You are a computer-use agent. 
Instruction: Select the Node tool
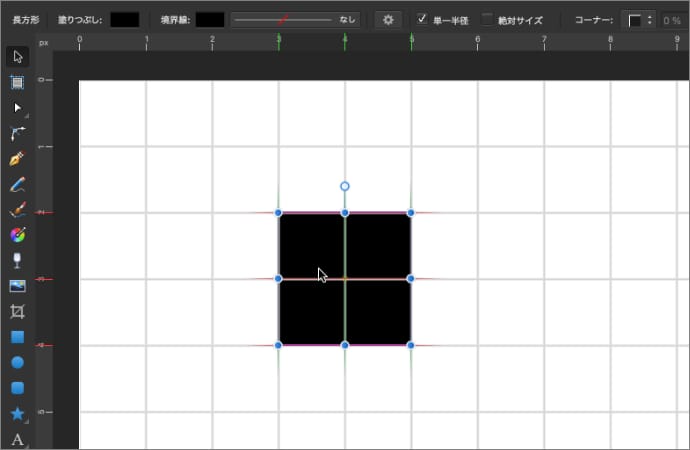point(17,107)
